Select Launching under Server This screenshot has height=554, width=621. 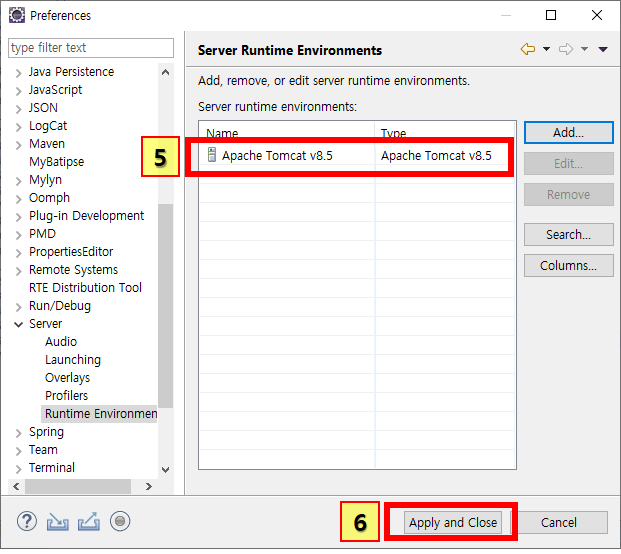click(73, 360)
